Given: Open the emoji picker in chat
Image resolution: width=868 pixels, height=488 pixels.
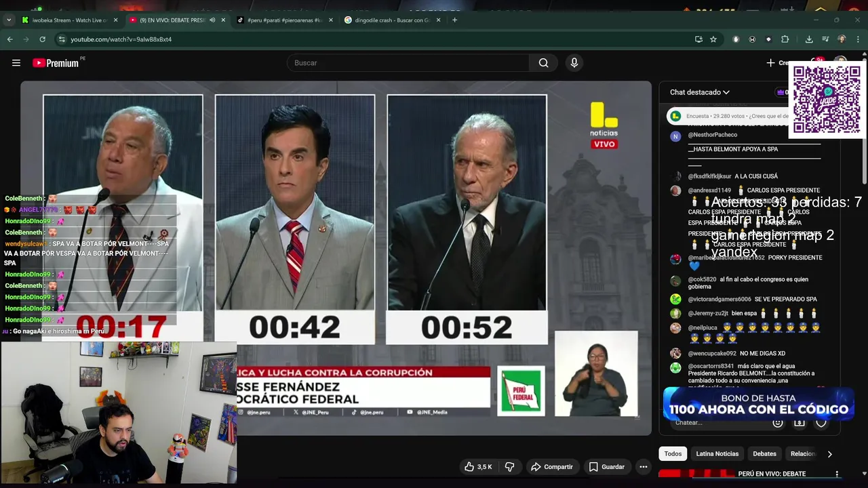Looking at the screenshot, I should pyautogui.click(x=778, y=422).
